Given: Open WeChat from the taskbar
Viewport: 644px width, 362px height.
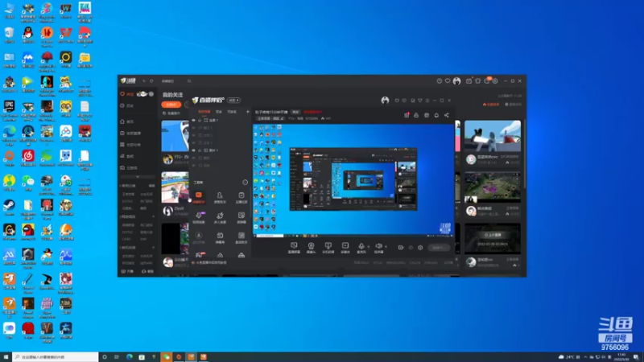Looking at the screenshot, I should (166, 357).
